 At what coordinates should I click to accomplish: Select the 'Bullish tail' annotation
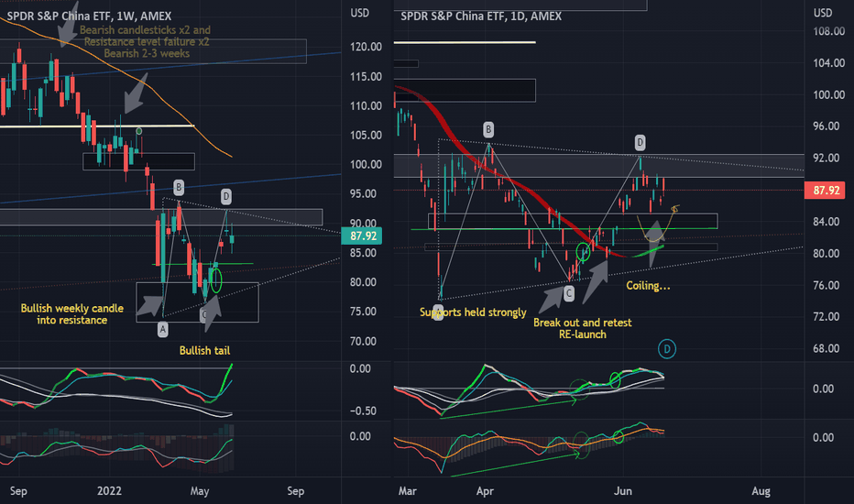pos(204,351)
